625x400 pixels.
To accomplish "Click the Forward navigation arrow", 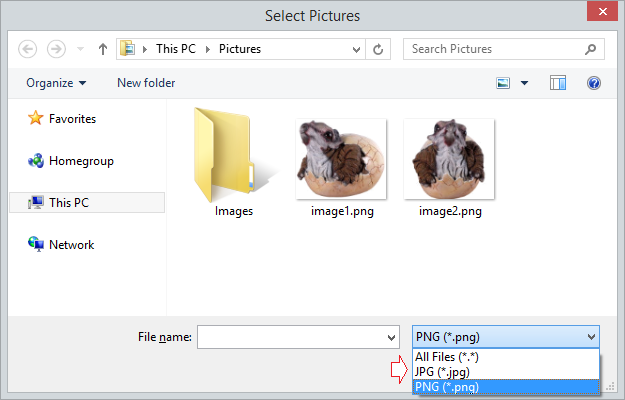I will [56, 49].
